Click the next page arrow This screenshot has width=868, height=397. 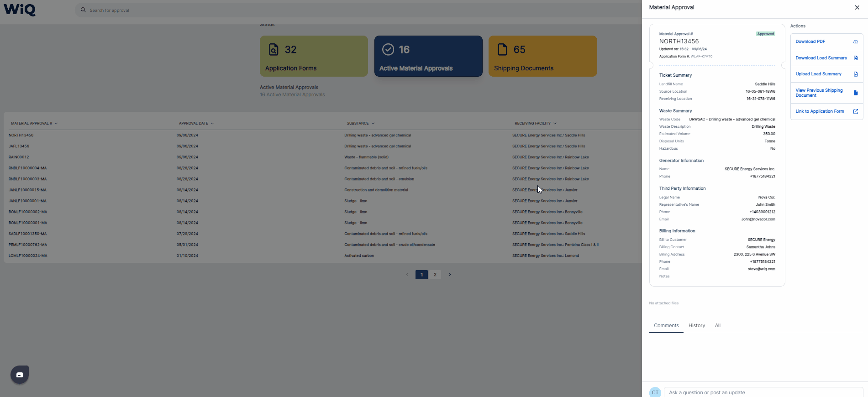point(450,275)
